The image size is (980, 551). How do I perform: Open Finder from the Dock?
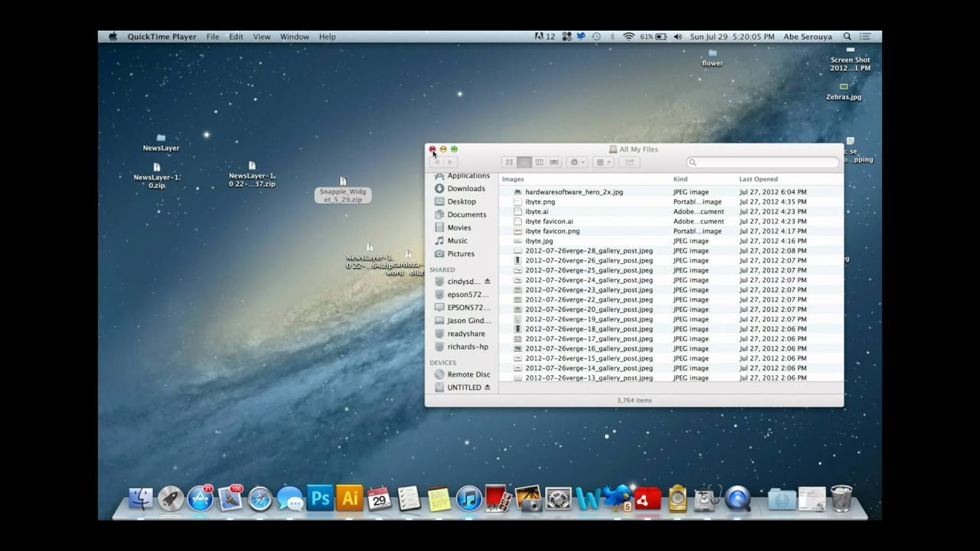coord(141,498)
